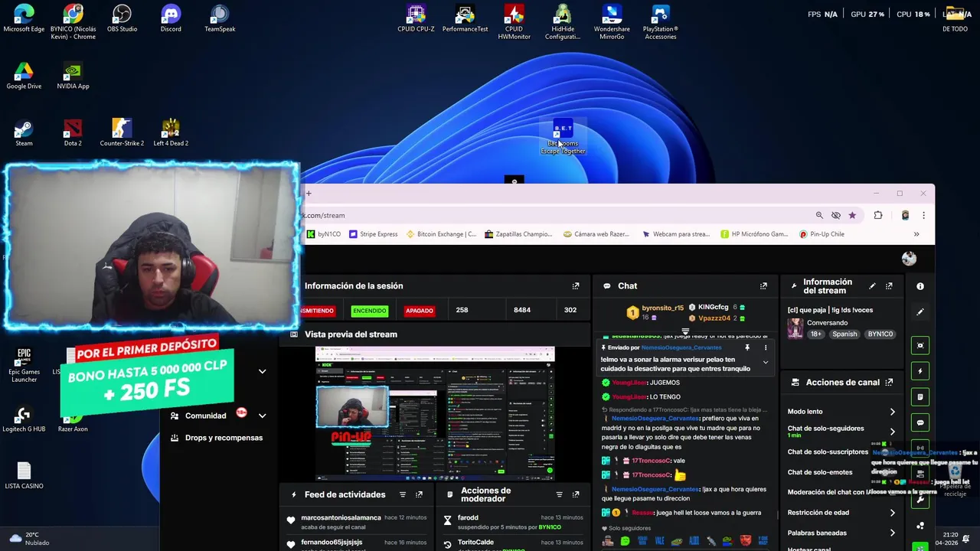980x551 pixels.
Task: Click the Chrome zoom magnifier icon
Action: [x=819, y=216]
